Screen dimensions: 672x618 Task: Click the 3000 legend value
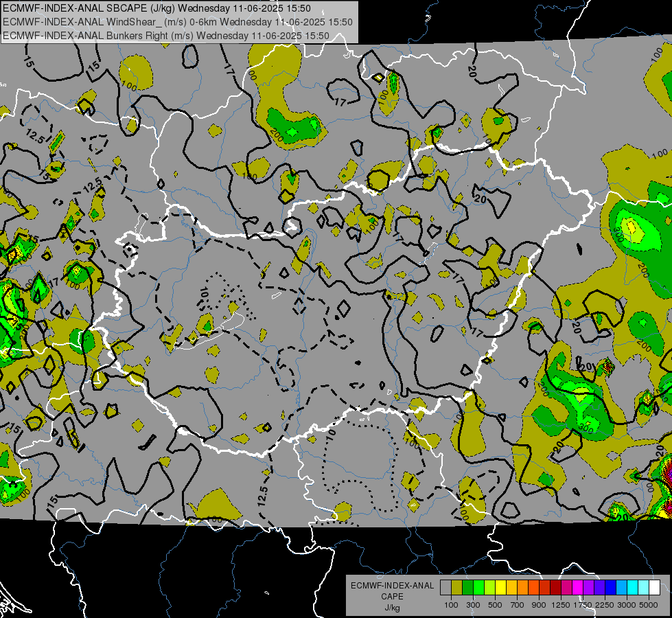point(627,605)
